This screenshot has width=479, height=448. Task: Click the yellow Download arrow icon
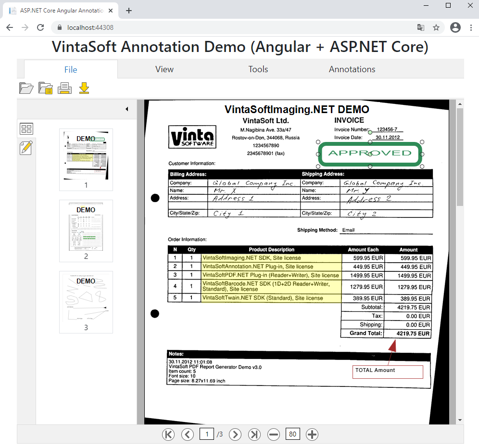pos(84,88)
